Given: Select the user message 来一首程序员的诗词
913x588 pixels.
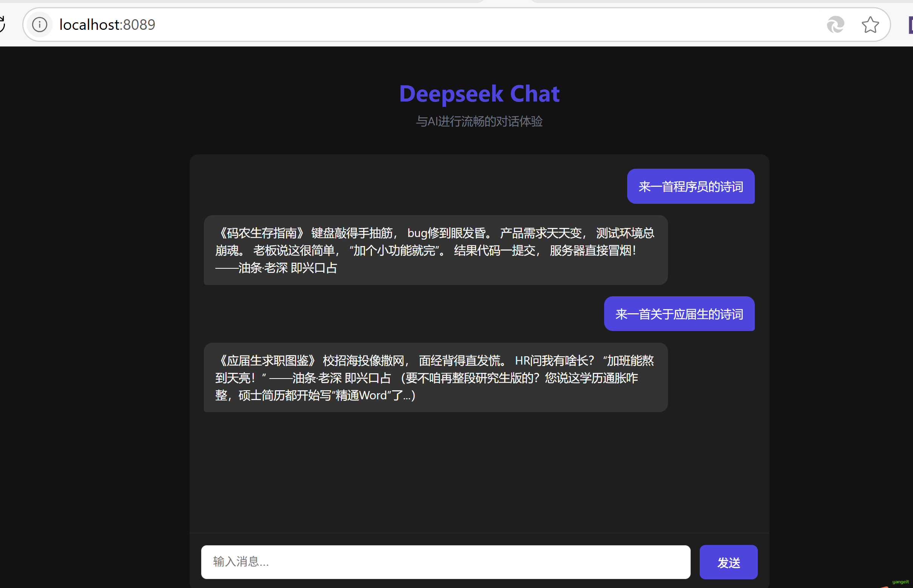Looking at the screenshot, I should (690, 186).
